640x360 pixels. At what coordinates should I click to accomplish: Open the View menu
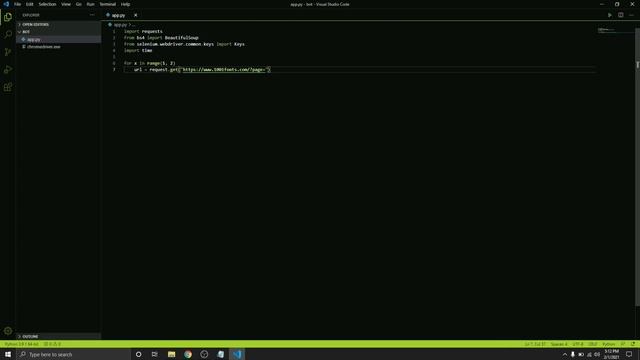66,4
